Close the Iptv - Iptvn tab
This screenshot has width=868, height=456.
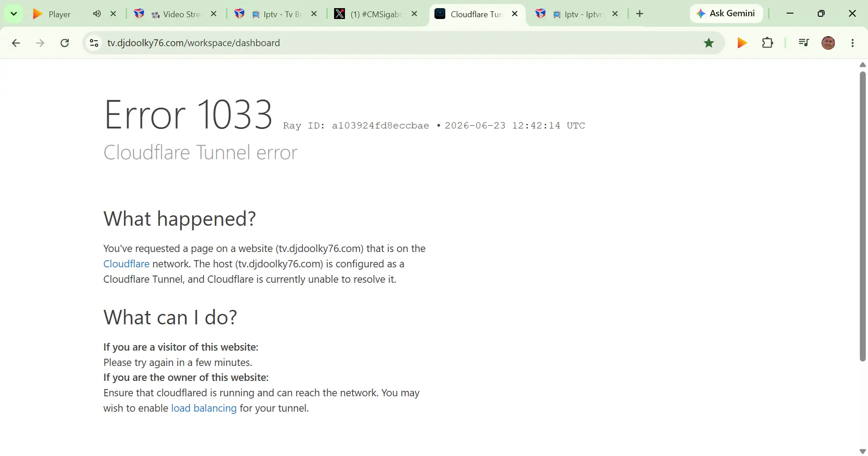[x=615, y=14]
